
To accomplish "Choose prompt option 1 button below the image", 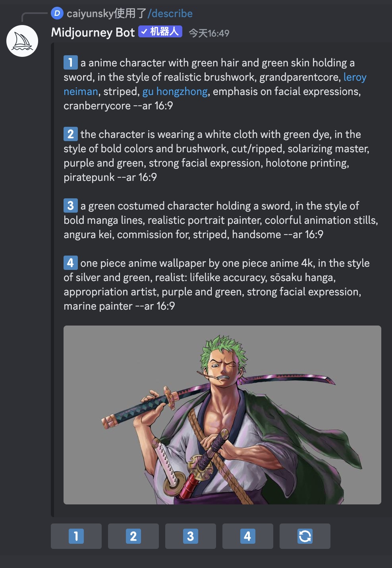I will pos(76,536).
